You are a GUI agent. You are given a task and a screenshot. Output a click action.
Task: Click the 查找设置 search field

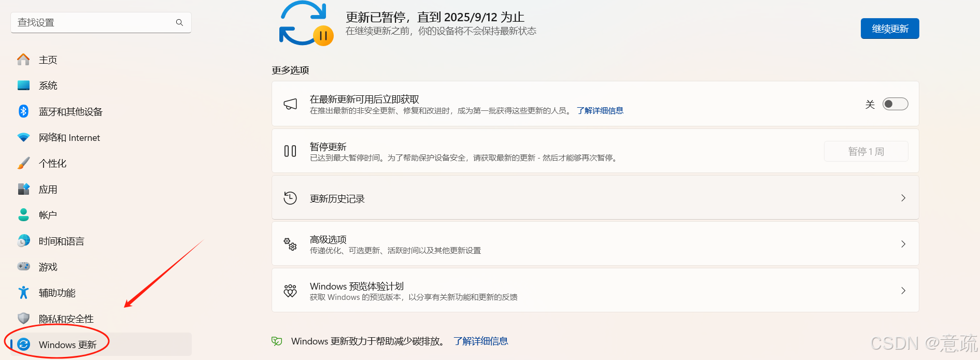(x=93, y=22)
